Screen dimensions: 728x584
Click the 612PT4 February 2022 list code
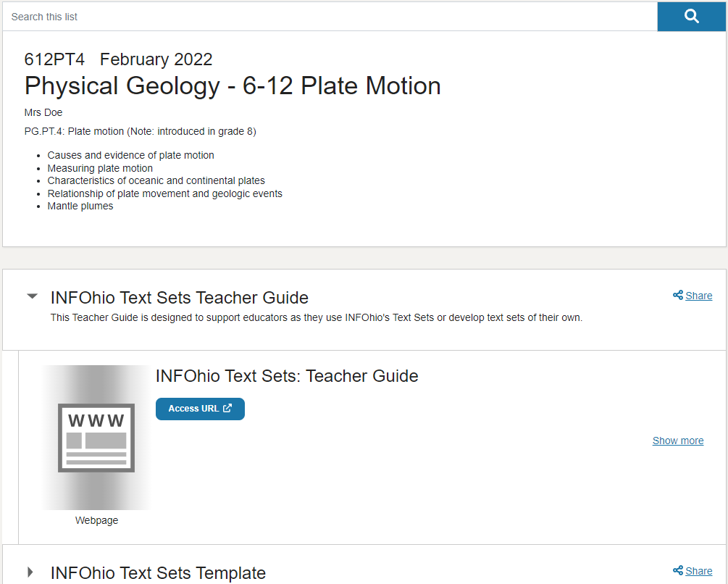click(x=118, y=59)
